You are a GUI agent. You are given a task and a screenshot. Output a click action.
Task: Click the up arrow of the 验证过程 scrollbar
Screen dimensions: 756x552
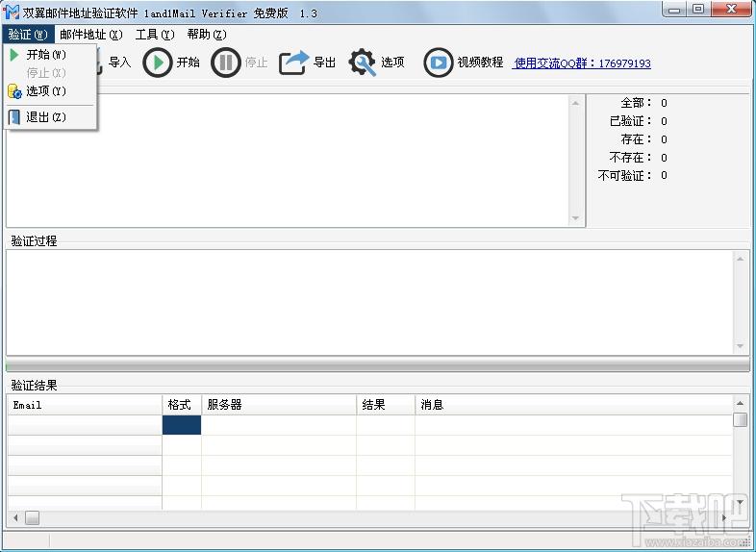(x=740, y=259)
